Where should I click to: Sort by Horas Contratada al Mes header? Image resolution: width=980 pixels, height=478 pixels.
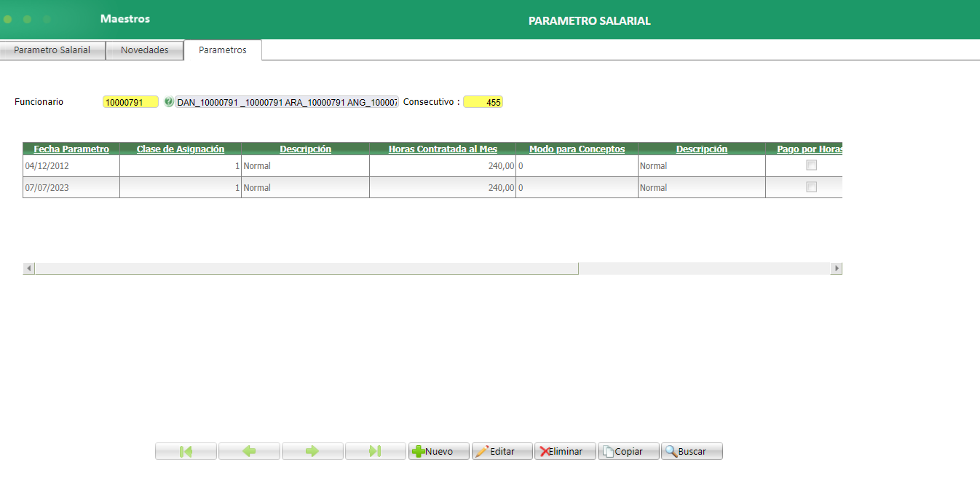443,149
